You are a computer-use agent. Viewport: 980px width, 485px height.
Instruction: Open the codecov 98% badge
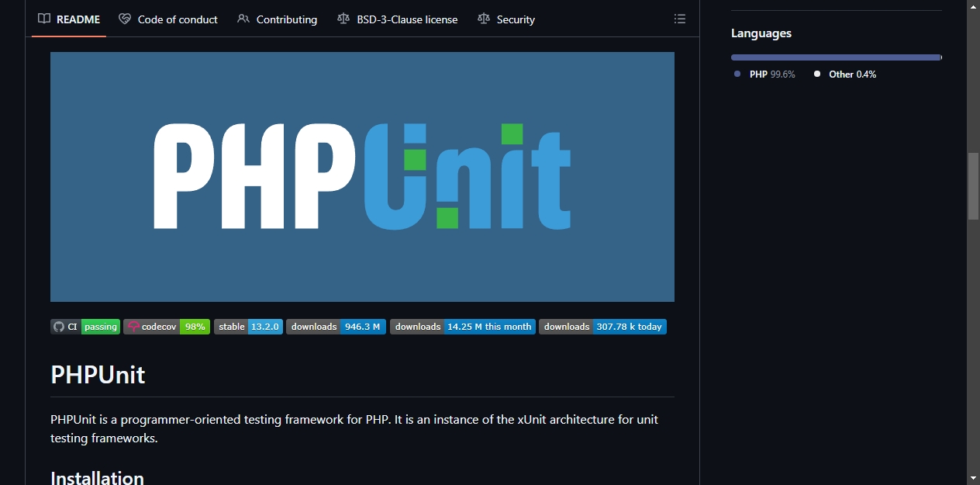click(x=167, y=327)
